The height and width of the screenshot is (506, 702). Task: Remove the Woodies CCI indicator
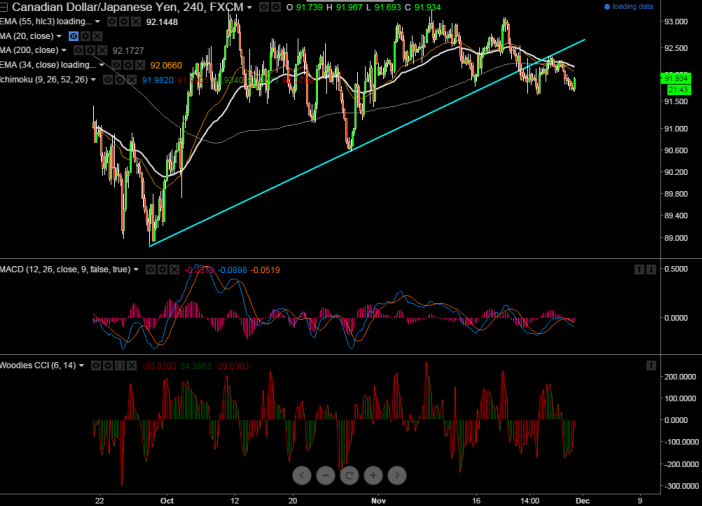point(131,366)
